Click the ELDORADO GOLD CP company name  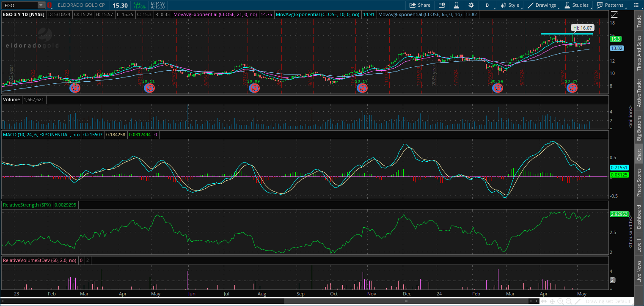(81, 5)
